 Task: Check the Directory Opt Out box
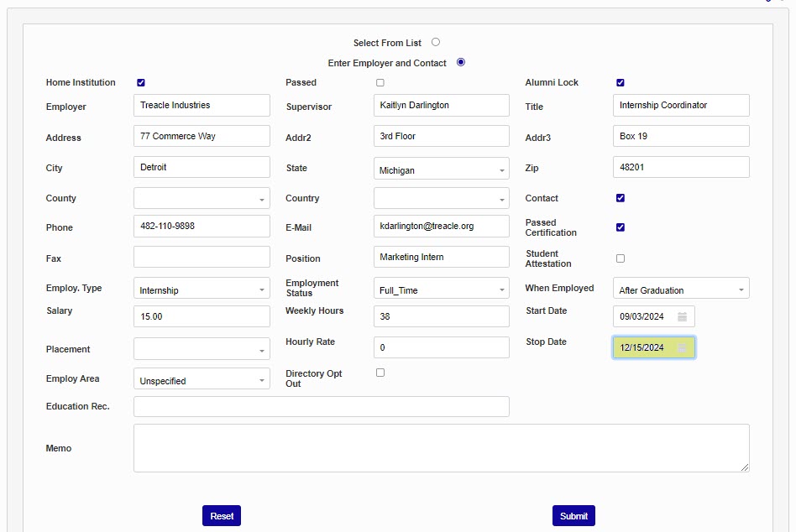tap(380, 373)
